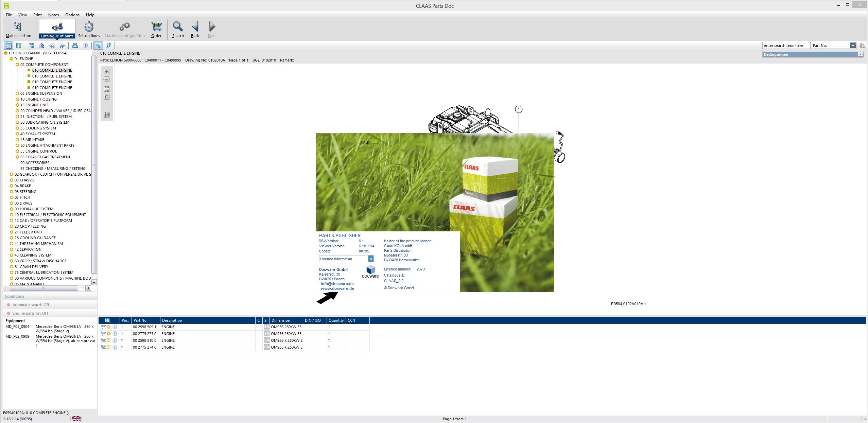Viewport: 868px width, 423px height.
Task: Click the document info export icon
Action: pos(108,46)
